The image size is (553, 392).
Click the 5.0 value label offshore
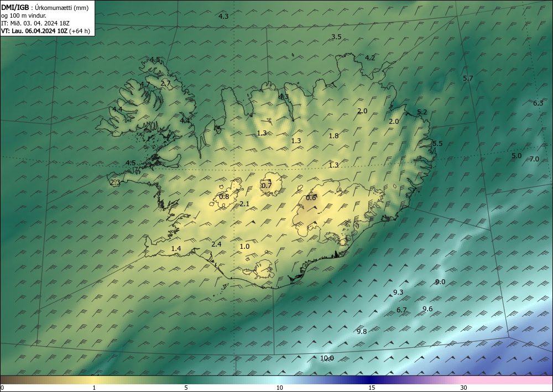517,156
